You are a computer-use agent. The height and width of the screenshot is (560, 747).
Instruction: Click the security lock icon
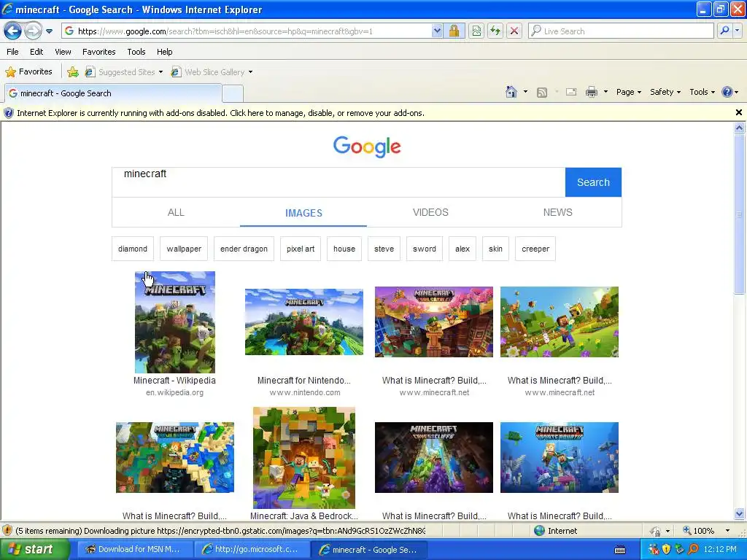tap(454, 31)
